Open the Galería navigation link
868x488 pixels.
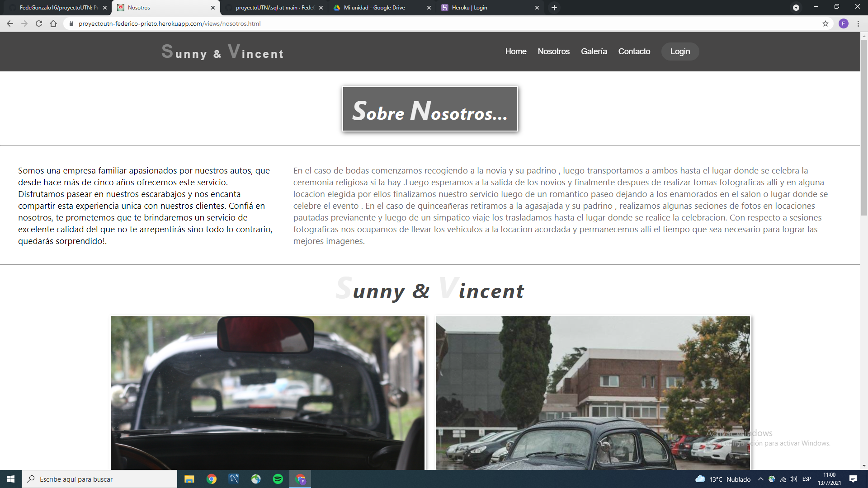(594, 52)
